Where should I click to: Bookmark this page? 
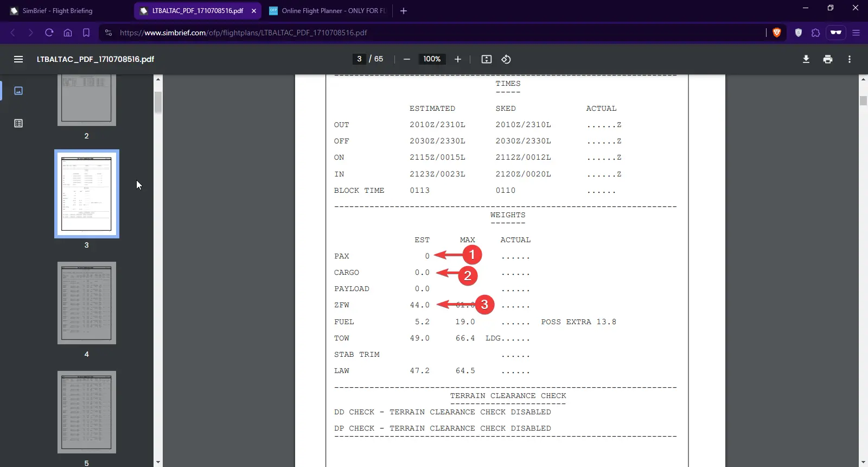86,33
